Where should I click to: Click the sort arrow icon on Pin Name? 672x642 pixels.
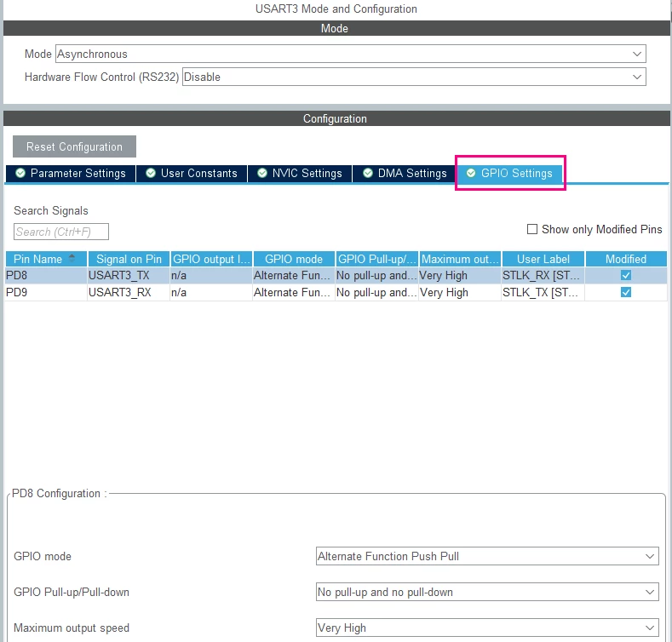(x=72, y=258)
